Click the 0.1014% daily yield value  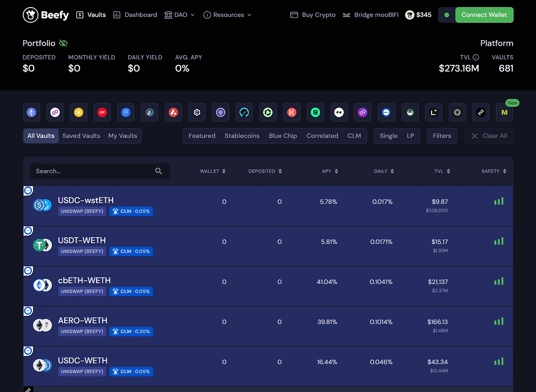pyautogui.click(x=381, y=322)
